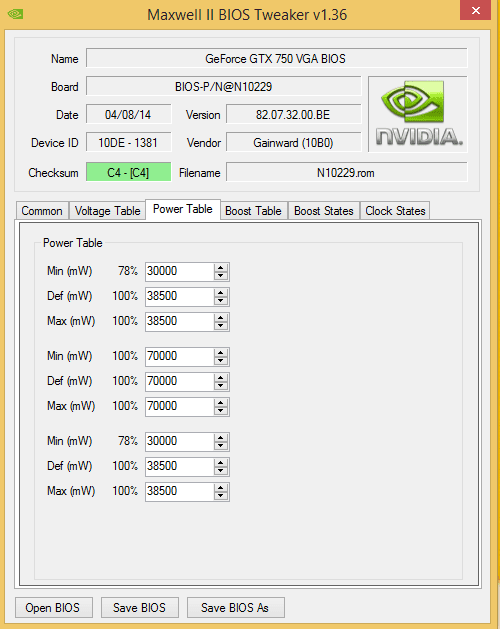This screenshot has width=500, height=629.
Task: Click the large NVIDIA logo image
Action: point(418,114)
